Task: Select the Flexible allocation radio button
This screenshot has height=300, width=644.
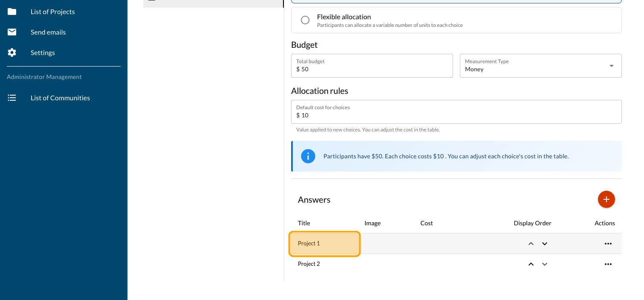Action: [x=305, y=20]
